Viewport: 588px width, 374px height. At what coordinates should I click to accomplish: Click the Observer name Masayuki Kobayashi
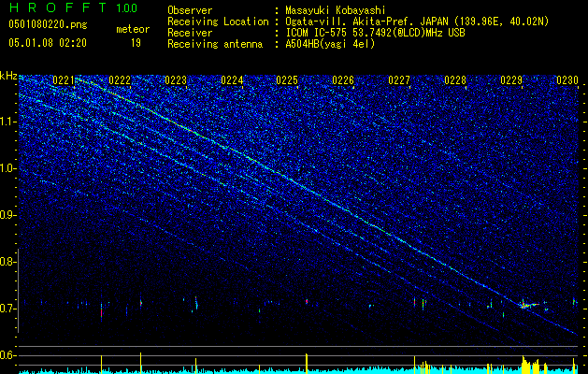(336, 10)
